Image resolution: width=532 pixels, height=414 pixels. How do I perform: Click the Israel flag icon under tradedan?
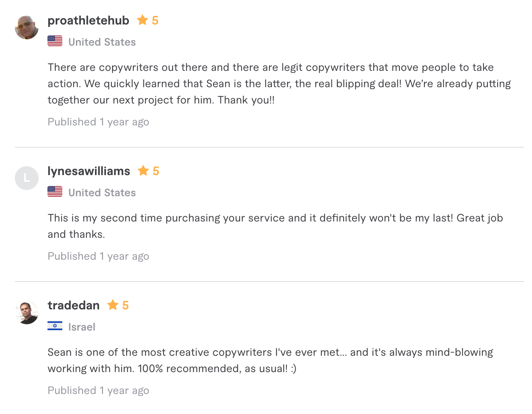coord(55,326)
